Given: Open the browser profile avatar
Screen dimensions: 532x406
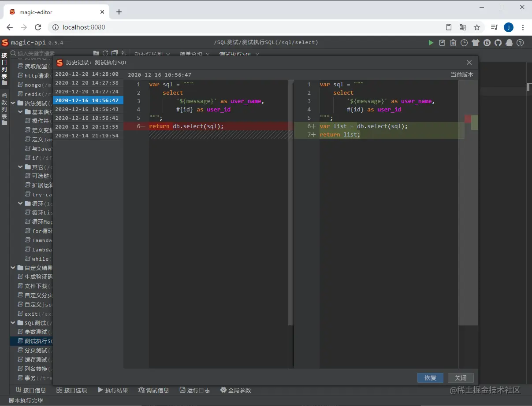Looking at the screenshot, I should click(509, 27).
